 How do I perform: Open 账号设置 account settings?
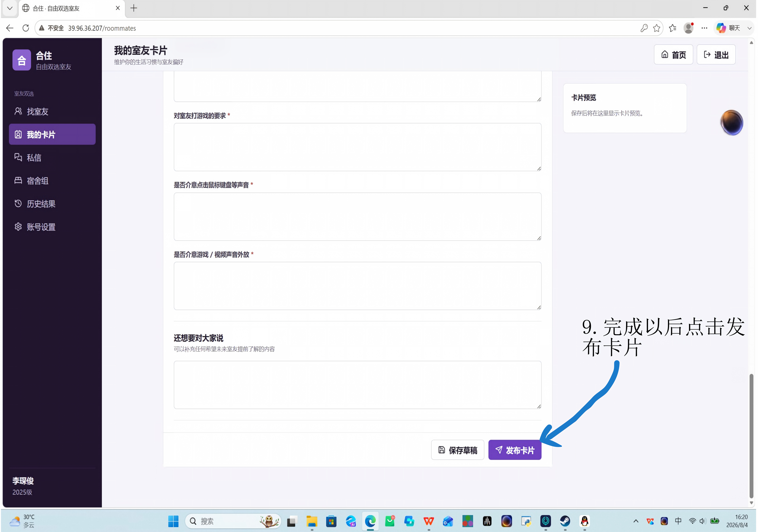[x=52, y=227]
